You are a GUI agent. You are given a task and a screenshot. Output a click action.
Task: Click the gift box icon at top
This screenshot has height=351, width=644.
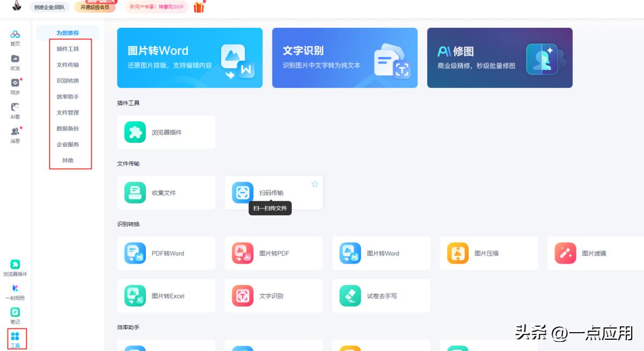click(199, 7)
